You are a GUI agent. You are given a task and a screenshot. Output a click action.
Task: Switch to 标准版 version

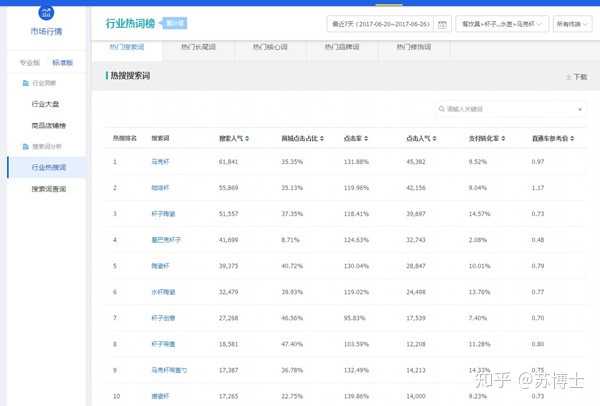point(62,62)
